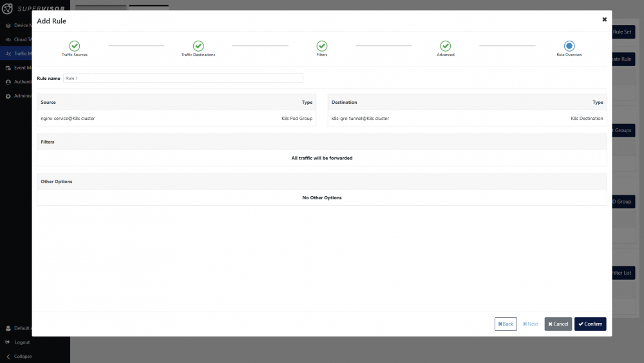Jump to the Advanced step checkmark
The image size is (644, 363).
point(446,46)
